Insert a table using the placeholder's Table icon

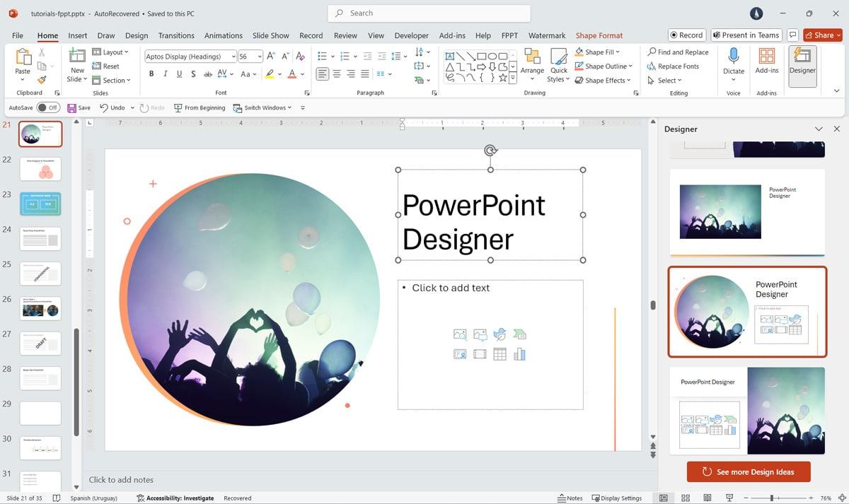[x=500, y=353]
